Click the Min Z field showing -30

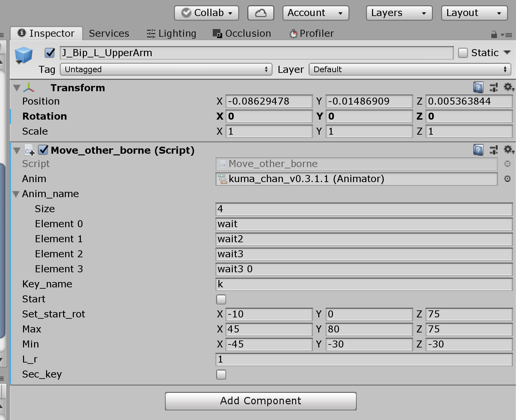469,344
